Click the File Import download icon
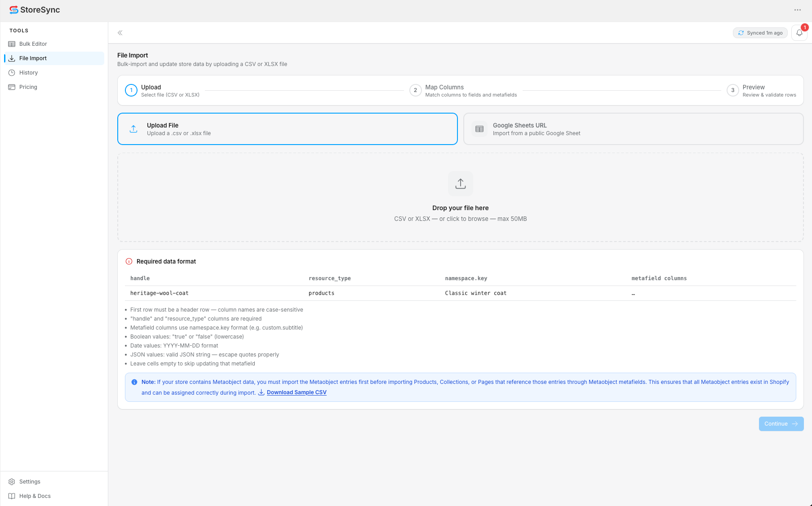 point(12,58)
